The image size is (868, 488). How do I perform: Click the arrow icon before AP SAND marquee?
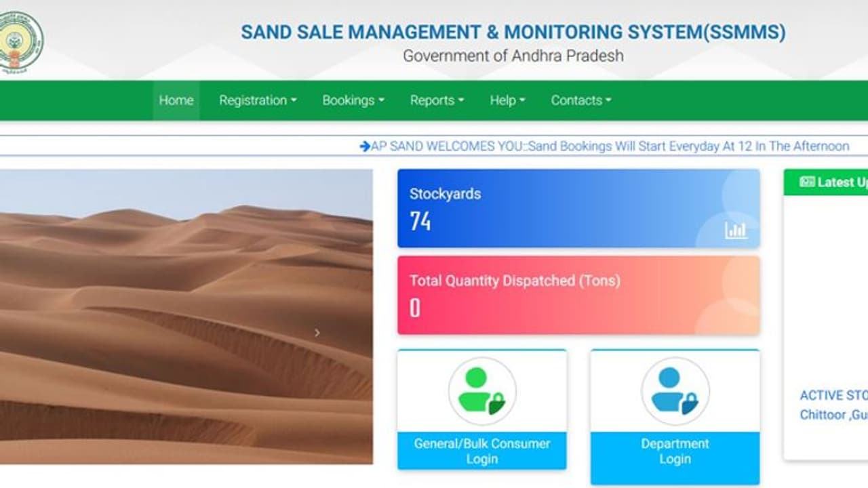(365, 146)
